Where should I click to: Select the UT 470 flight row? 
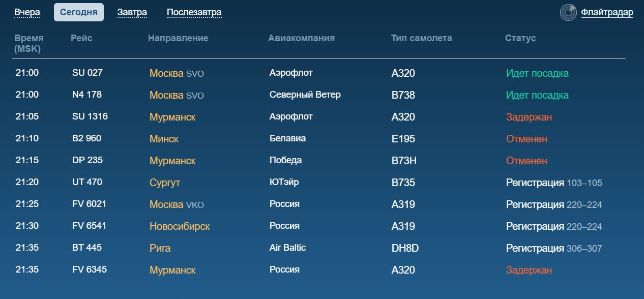pyautogui.click(x=87, y=182)
